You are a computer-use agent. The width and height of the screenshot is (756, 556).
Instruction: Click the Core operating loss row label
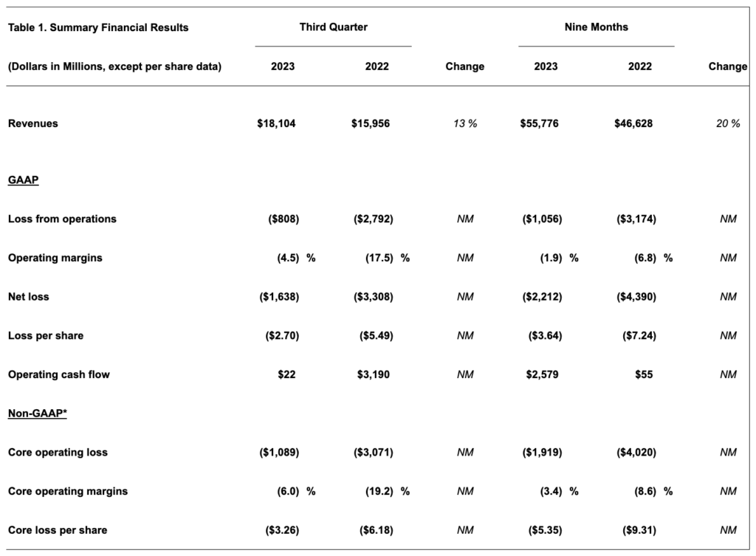58,453
